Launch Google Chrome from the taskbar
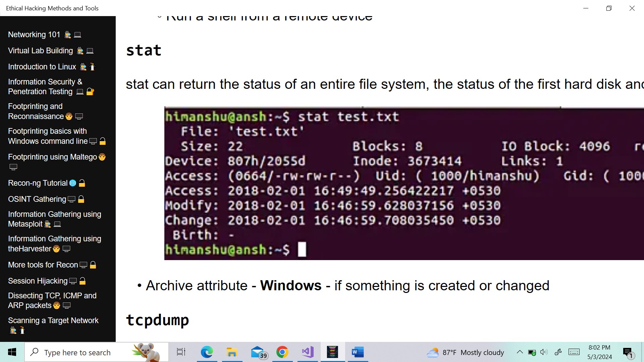This screenshot has height=362, width=644. (282, 352)
